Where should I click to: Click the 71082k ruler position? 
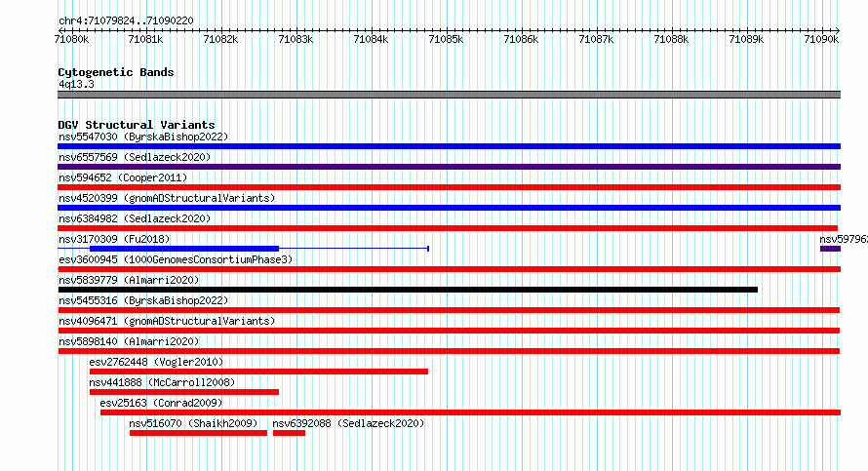pos(220,39)
